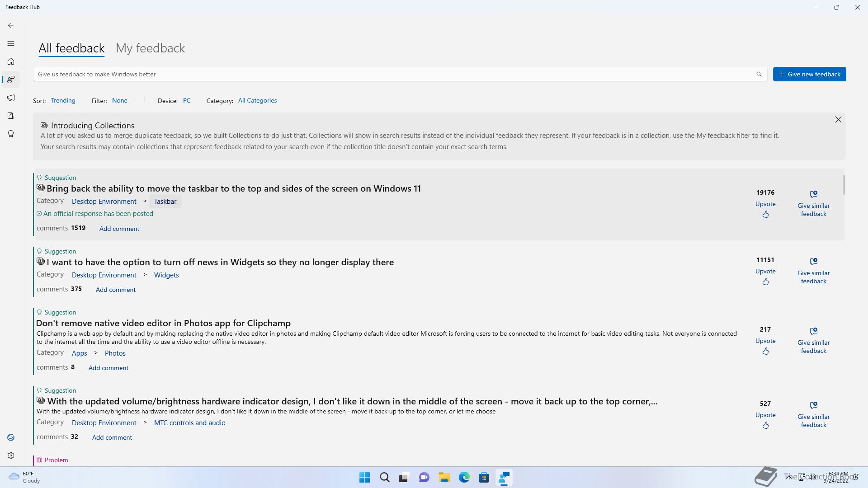Open Desktop Environment category of taskbar suggestion
The image size is (868, 488).
click(x=104, y=202)
